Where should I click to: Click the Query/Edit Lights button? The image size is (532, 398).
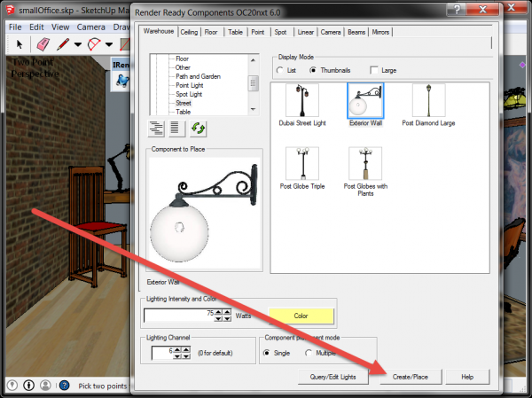tap(332, 377)
